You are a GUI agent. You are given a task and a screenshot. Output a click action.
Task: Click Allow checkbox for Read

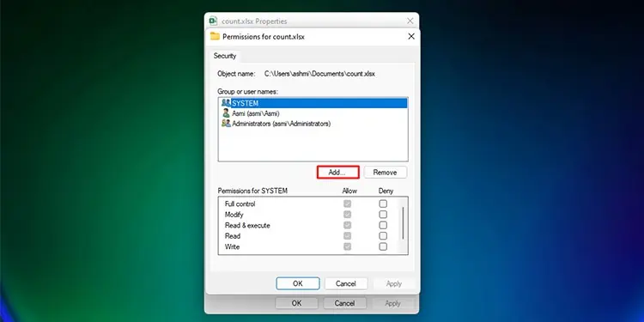(x=348, y=236)
